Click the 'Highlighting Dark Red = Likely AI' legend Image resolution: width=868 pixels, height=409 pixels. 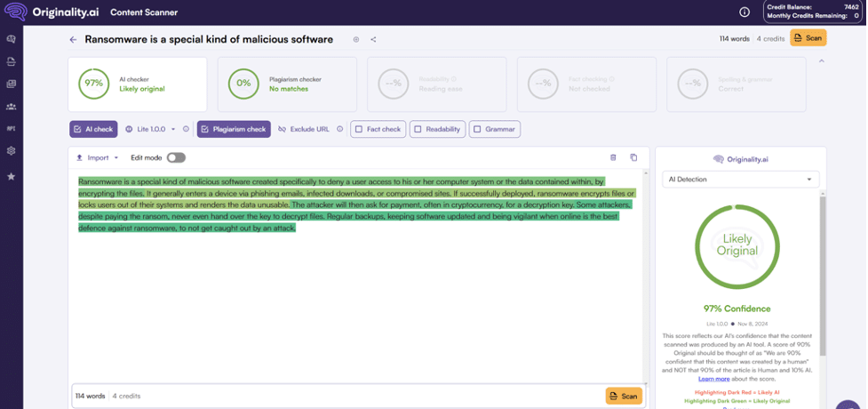tap(737, 392)
